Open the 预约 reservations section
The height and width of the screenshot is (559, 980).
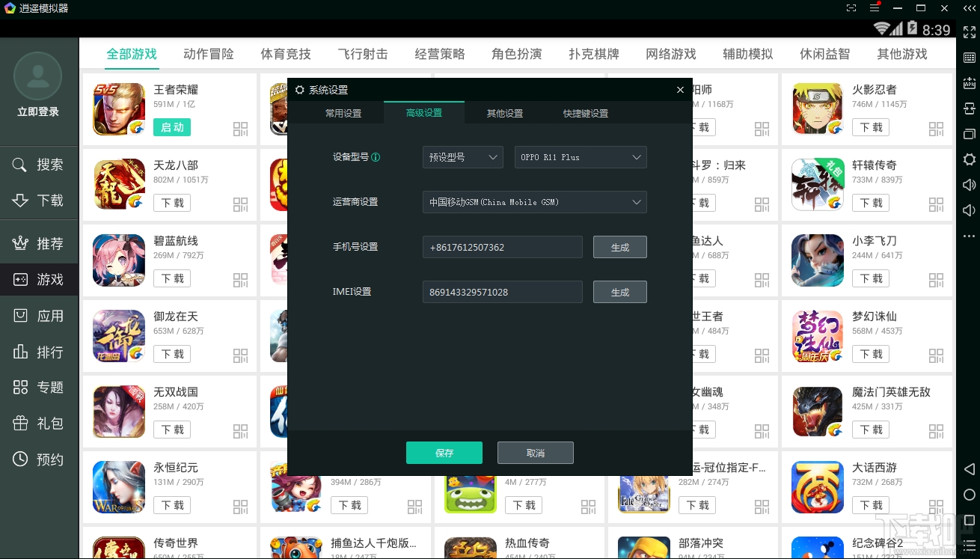[39, 459]
